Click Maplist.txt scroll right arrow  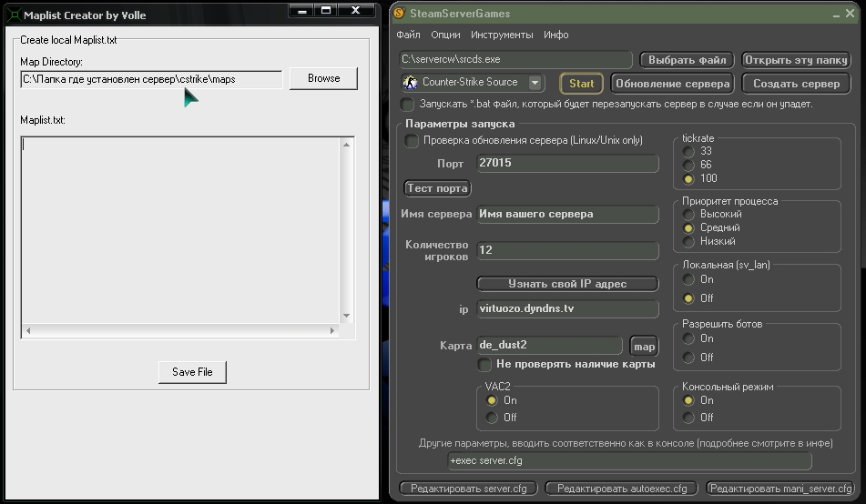click(x=332, y=330)
